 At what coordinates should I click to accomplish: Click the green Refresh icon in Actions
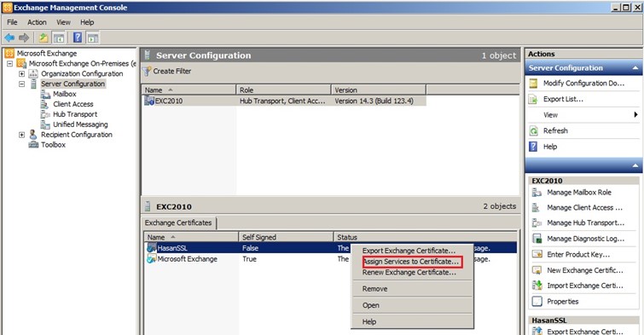click(533, 131)
